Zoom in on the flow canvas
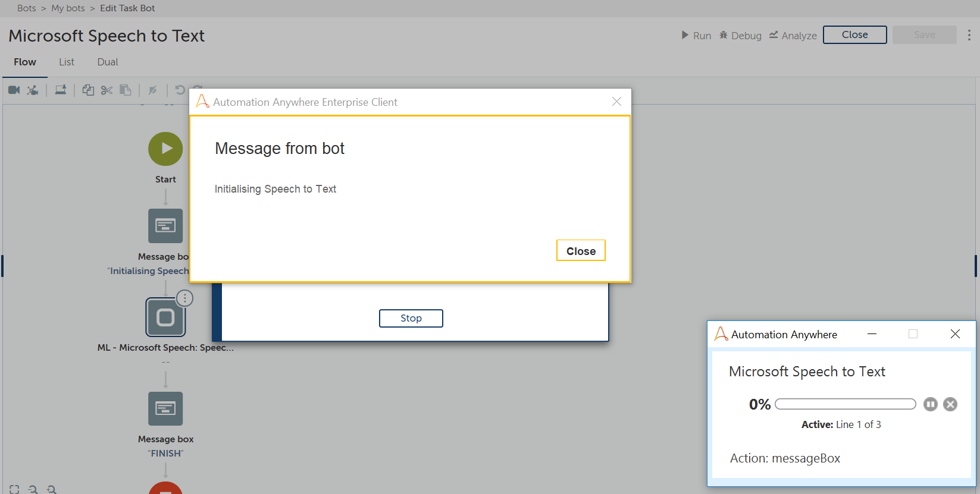The width and height of the screenshot is (980, 494). click(52, 489)
